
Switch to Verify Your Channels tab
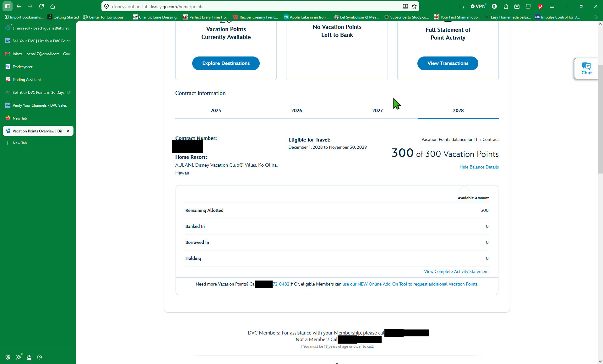coord(38,105)
